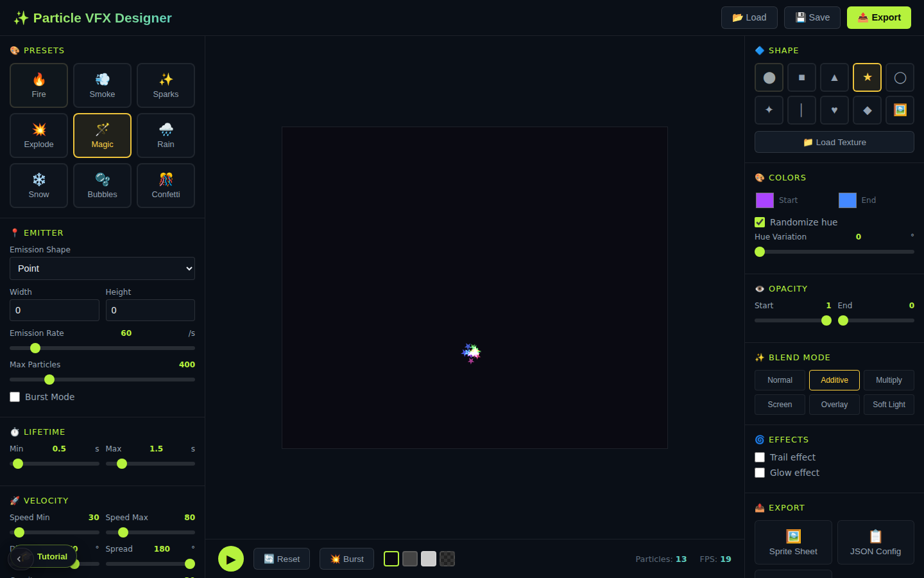
Task: Pick the triangle particle shape
Action: [x=834, y=78]
